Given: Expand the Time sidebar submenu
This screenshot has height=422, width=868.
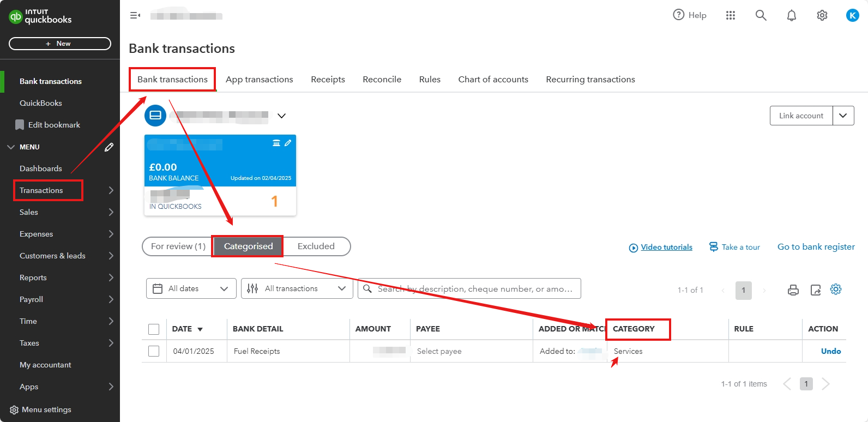Looking at the screenshot, I should click(111, 321).
